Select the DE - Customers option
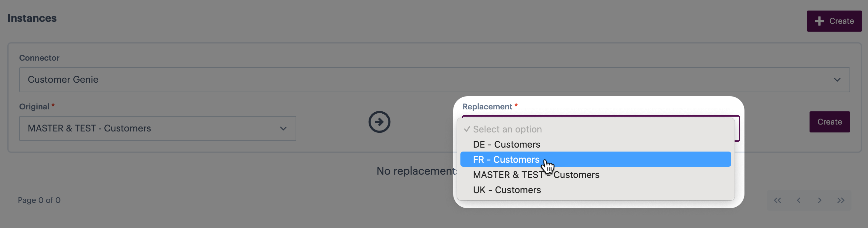868x228 pixels. [506, 145]
